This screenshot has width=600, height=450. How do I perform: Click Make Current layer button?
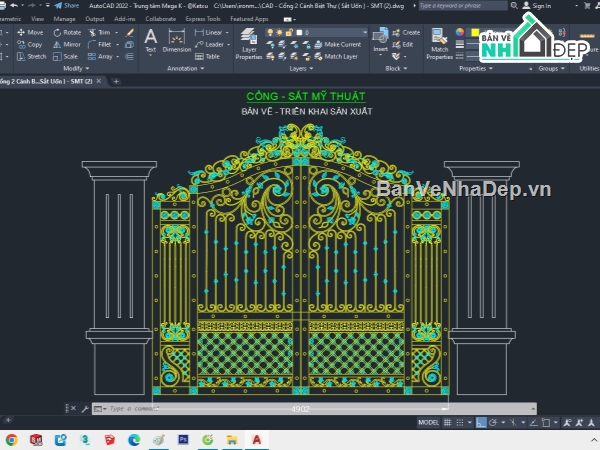338,44
